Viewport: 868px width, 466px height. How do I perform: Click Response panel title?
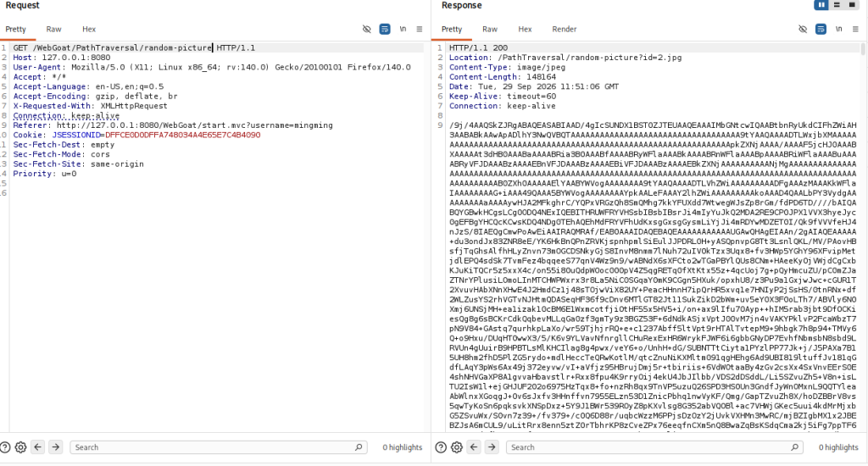(462, 6)
